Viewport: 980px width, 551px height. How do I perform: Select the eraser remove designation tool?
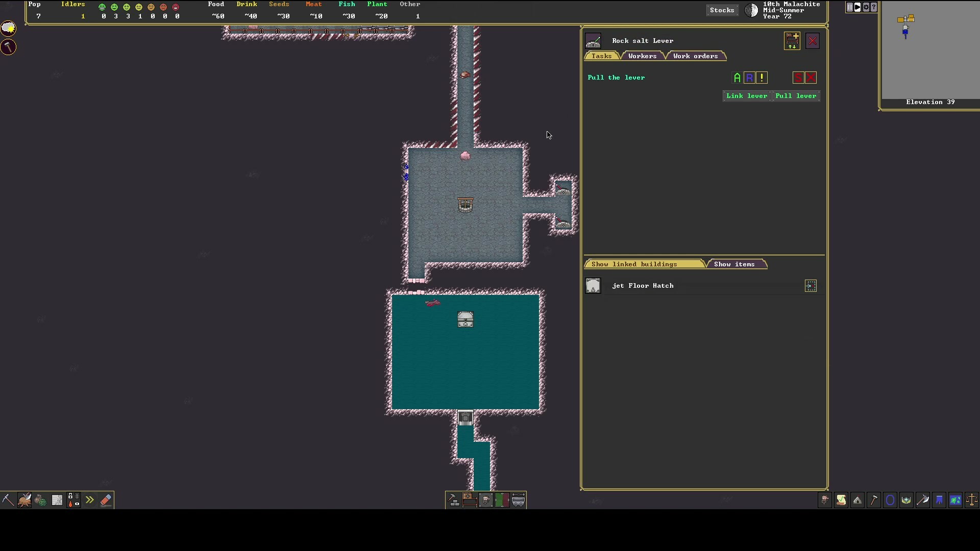coord(106,500)
